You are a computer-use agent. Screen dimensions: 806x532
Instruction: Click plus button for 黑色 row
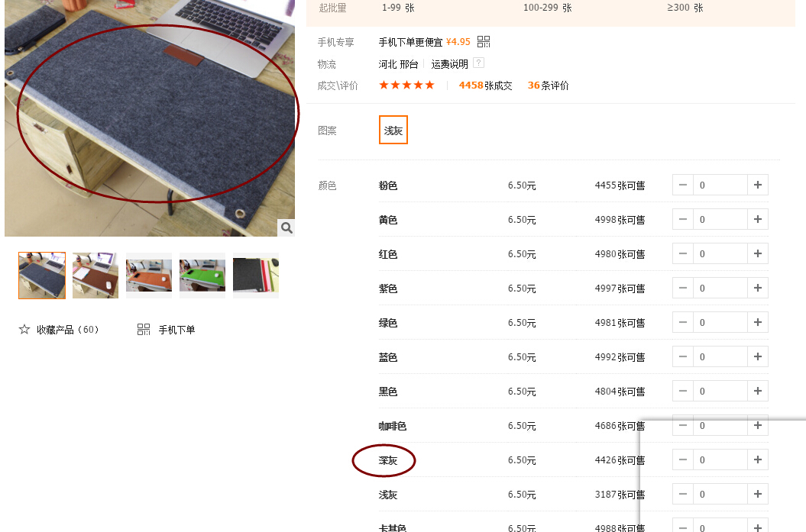click(758, 391)
